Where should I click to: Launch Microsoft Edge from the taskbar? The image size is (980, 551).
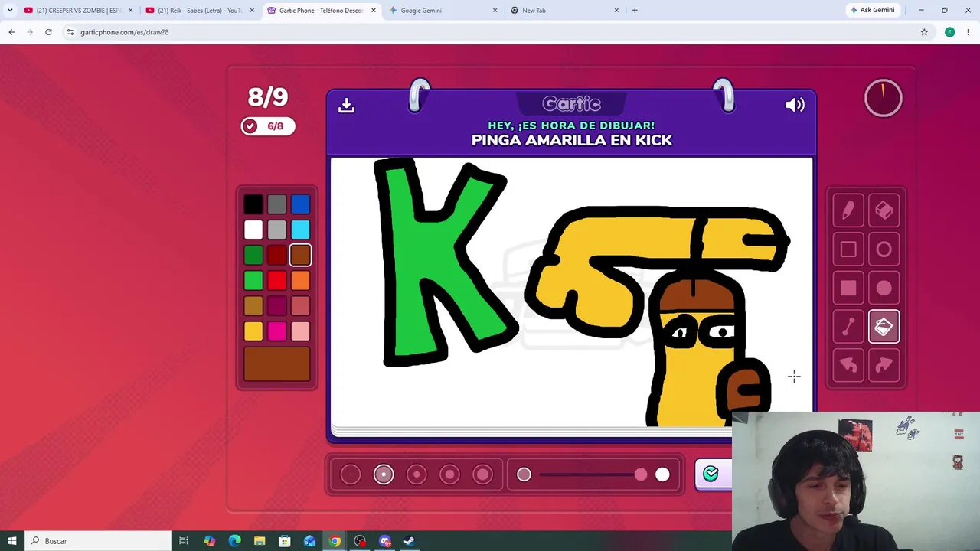[234, 541]
